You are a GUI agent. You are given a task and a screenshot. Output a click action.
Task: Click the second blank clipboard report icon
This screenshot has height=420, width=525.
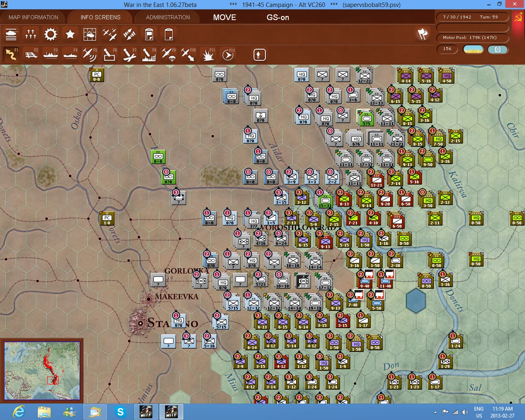coord(169,34)
